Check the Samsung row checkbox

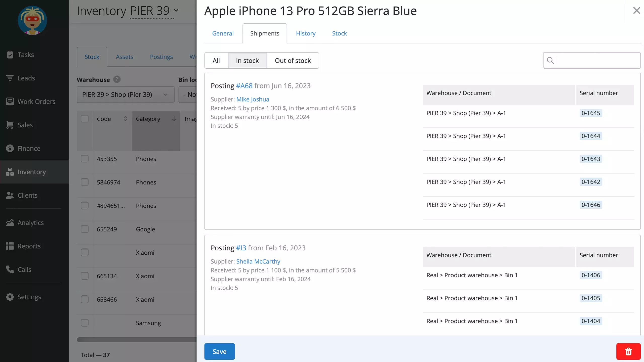pyautogui.click(x=85, y=323)
